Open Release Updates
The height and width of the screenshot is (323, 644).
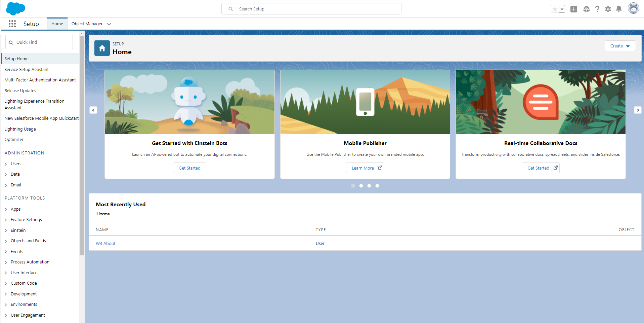pos(20,91)
